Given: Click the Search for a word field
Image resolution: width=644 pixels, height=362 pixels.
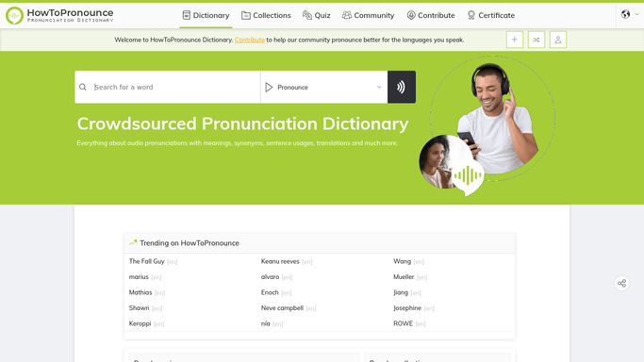Looking at the screenshot, I should [174, 87].
